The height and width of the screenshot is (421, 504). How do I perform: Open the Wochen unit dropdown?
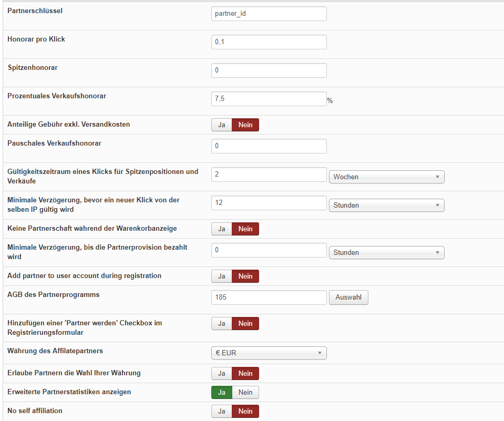(x=386, y=177)
